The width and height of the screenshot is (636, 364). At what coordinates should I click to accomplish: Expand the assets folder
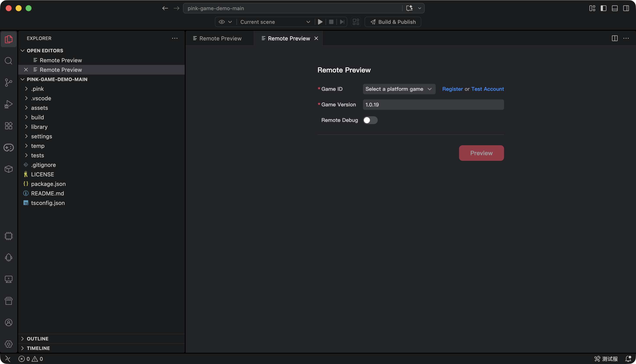[x=101, y=108]
